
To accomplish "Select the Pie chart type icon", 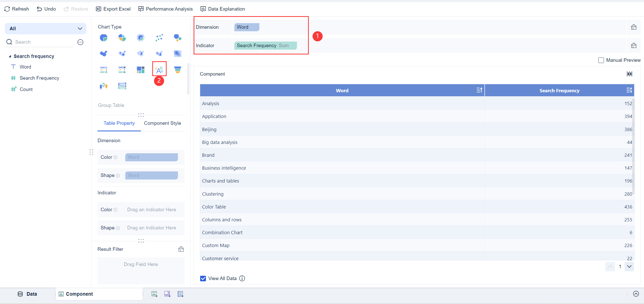I will (x=104, y=38).
